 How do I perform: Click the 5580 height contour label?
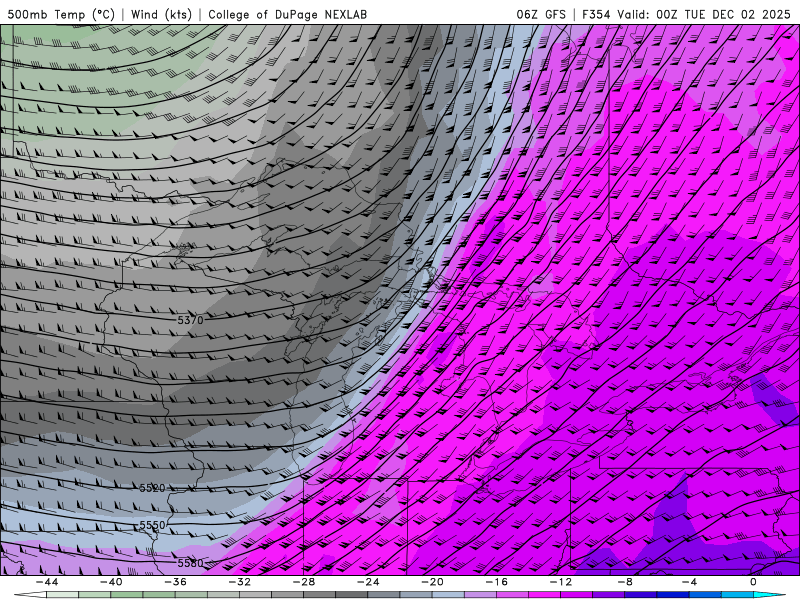[x=190, y=563]
